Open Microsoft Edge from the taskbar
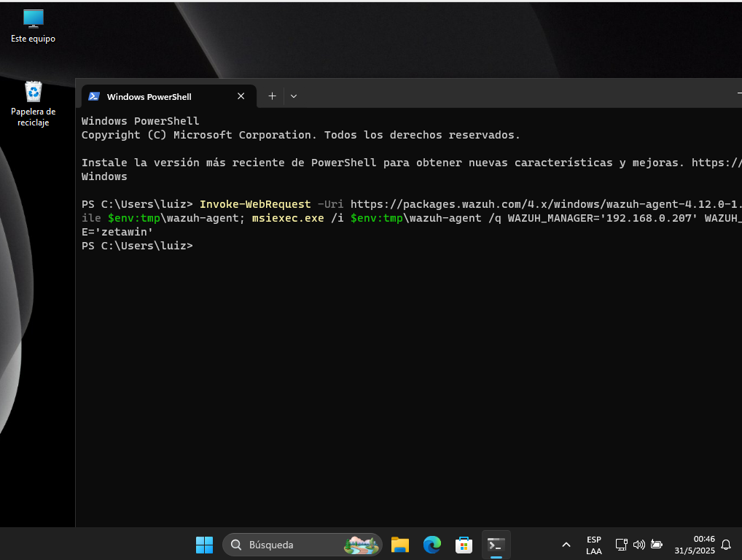This screenshot has width=742, height=560. [431, 545]
